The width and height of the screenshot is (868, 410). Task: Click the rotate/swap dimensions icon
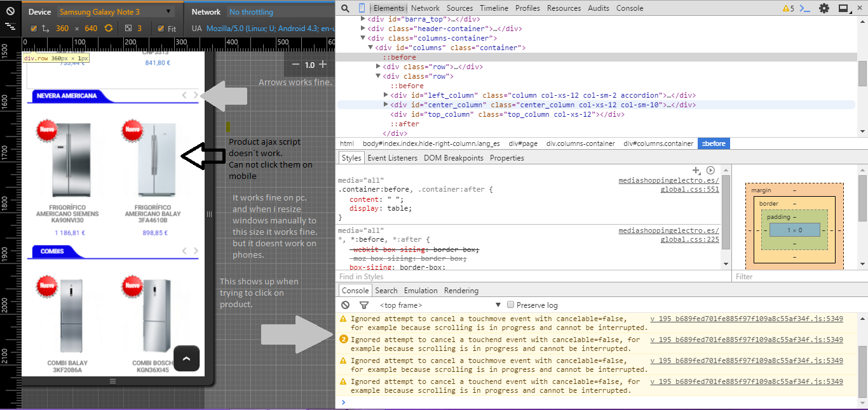[109, 29]
